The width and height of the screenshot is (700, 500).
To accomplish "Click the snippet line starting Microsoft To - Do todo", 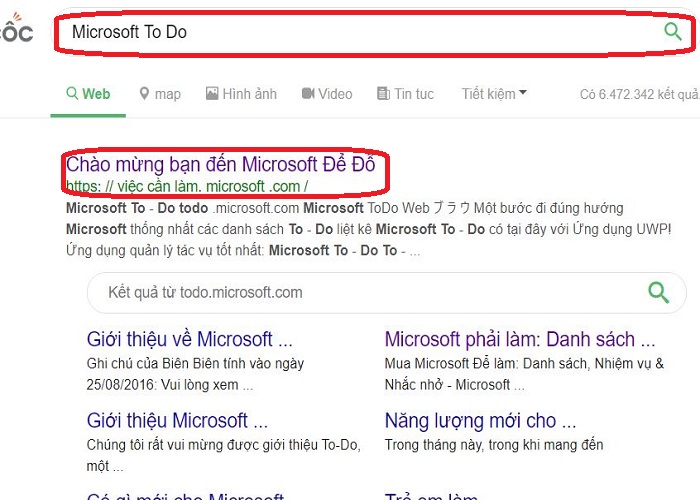I will (345, 208).
